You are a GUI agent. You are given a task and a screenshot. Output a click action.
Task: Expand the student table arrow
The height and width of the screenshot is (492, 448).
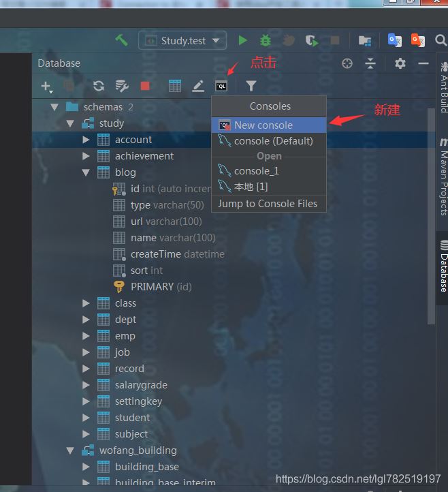(86, 417)
